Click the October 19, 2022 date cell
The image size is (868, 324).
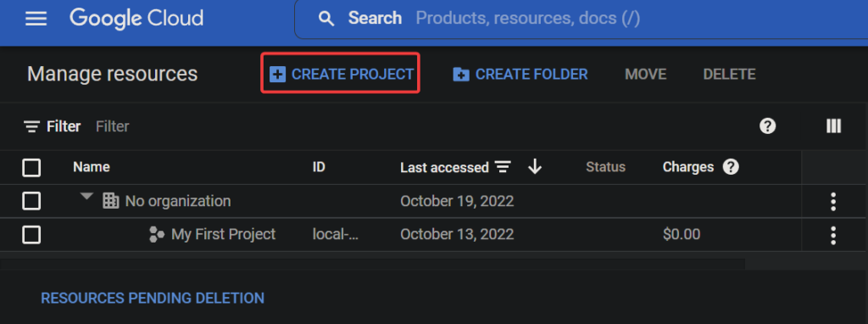(x=457, y=201)
